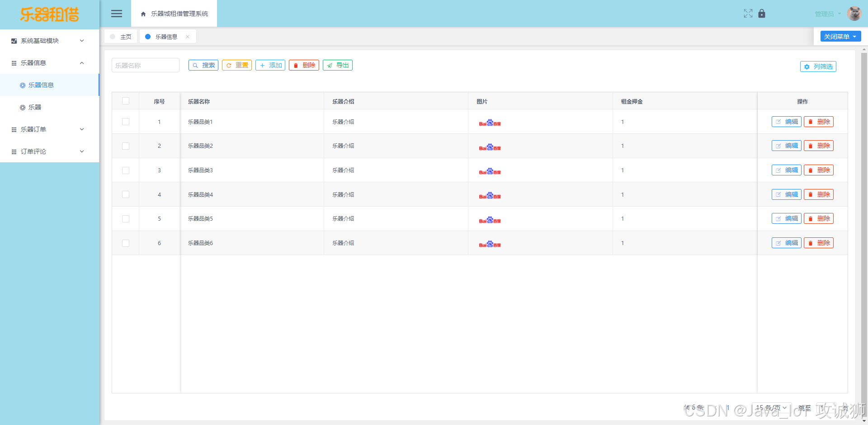Click the 搜索 search button
This screenshot has width=868, height=425.
tap(203, 65)
